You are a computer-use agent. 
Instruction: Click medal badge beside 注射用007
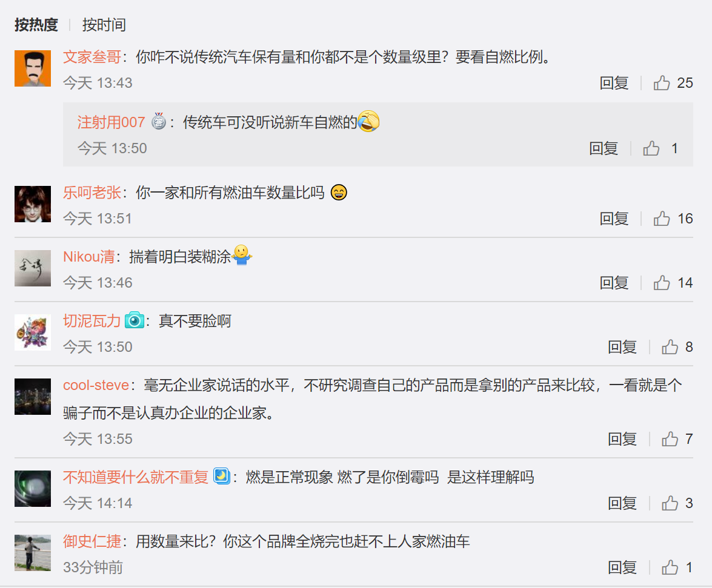(159, 121)
